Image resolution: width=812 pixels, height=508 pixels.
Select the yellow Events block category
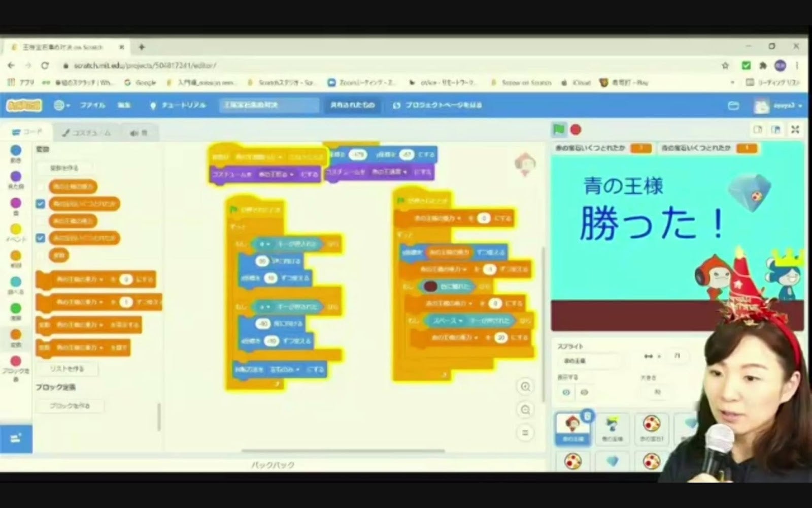pyautogui.click(x=16, y=230)
